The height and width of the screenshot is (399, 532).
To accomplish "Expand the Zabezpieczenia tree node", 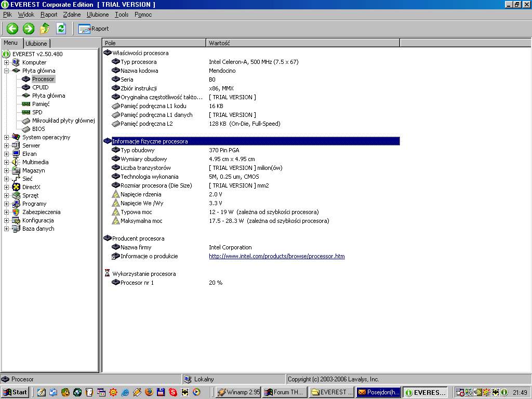I will (x=6, y=212).
